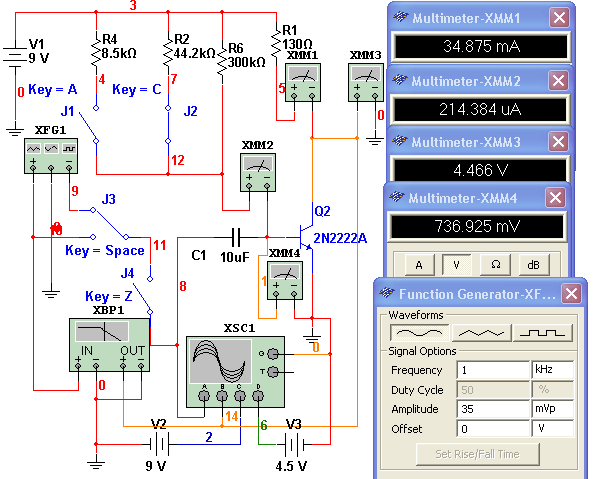This screenshot has height=479, width=594.
Task: Select the square waveform button
Action: [543, 333]
